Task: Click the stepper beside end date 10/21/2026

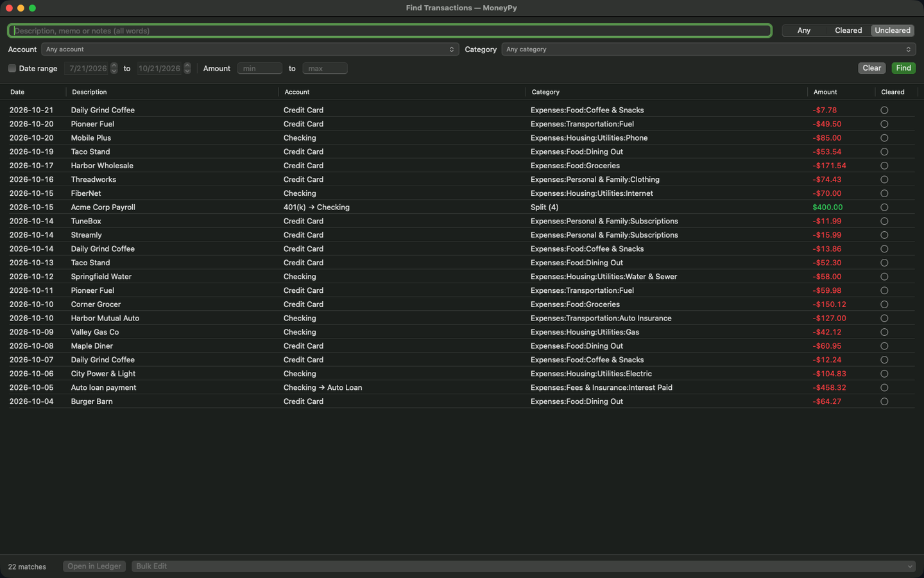Action: click(x=187, y=68)
